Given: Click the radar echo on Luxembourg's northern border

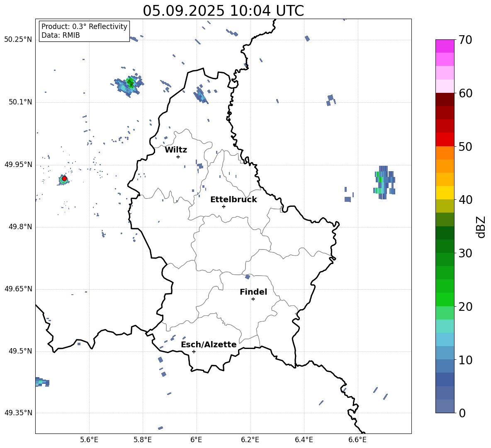Looking at the screenshot, I should click(200, 94).
